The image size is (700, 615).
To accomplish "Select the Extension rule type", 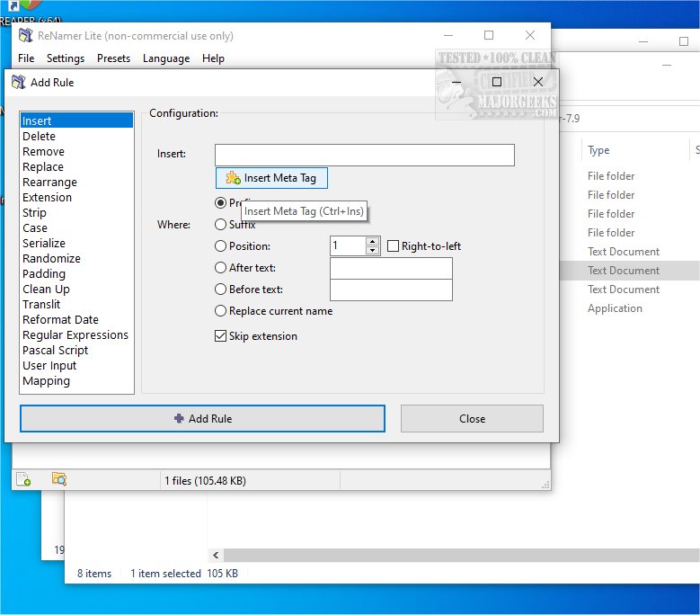I will [x=76, y=198].
